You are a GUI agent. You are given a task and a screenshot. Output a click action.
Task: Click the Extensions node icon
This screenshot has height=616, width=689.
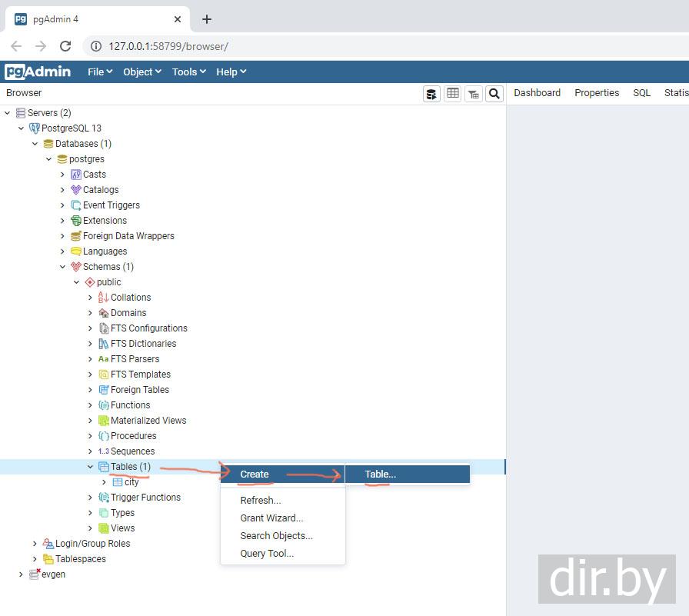(x=76, y=221)
